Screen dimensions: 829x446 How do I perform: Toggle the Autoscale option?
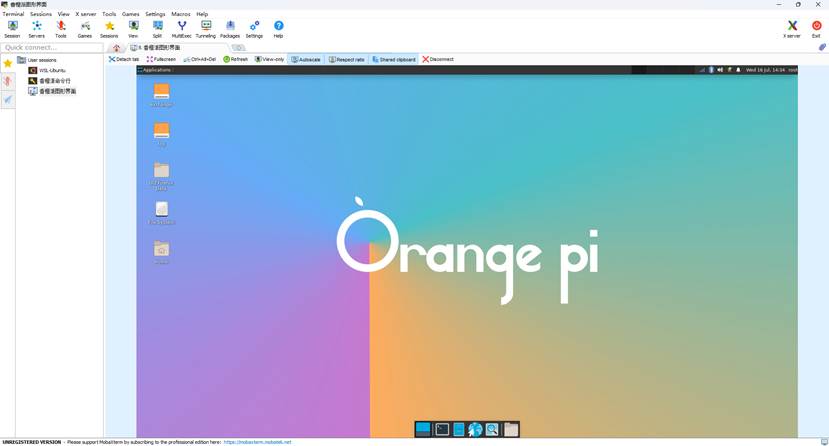(306, 59)
